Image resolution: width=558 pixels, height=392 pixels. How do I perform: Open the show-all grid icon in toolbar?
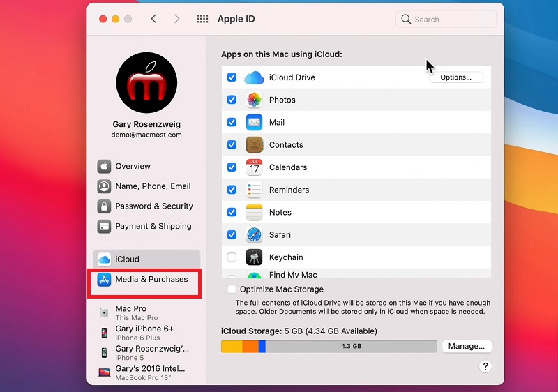click(x=202, y=19)
